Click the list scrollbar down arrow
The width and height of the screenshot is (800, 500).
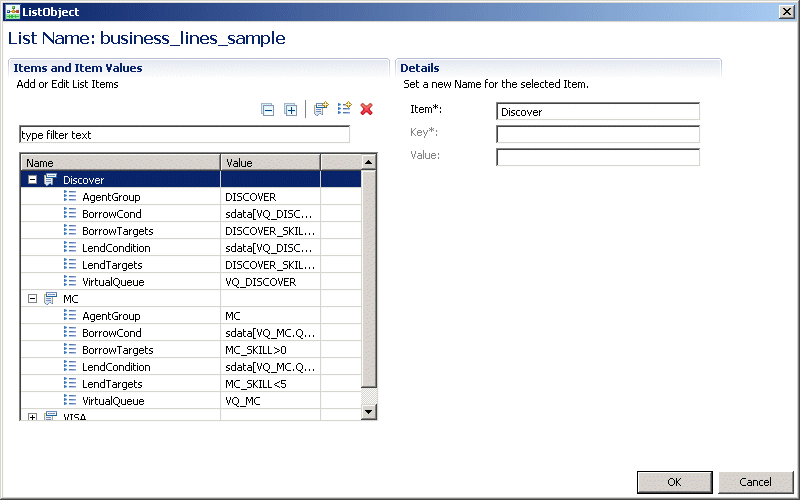pos(368,412)
